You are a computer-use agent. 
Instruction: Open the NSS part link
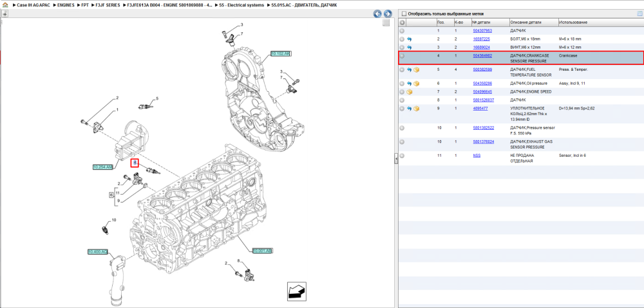click(477, 156)
